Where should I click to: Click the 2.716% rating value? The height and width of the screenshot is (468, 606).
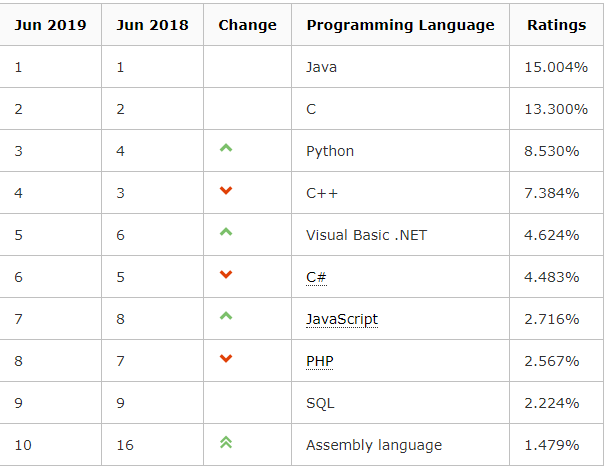(x=552, y=319)
